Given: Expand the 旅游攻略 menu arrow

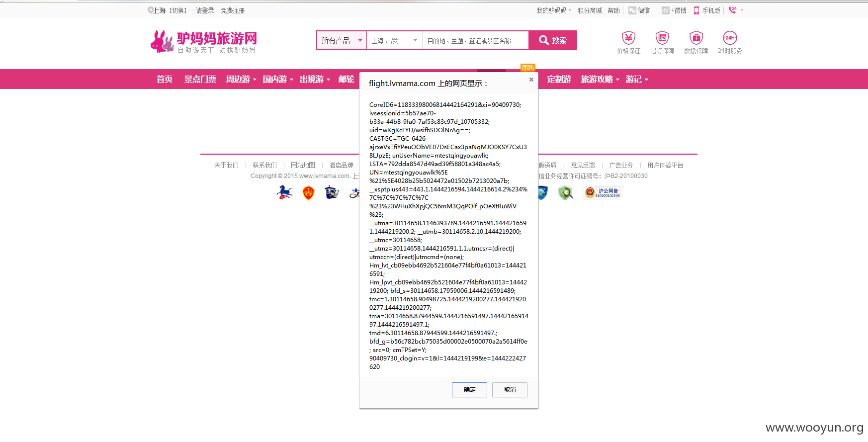Looking at the screenshot, I should (617, 80).
